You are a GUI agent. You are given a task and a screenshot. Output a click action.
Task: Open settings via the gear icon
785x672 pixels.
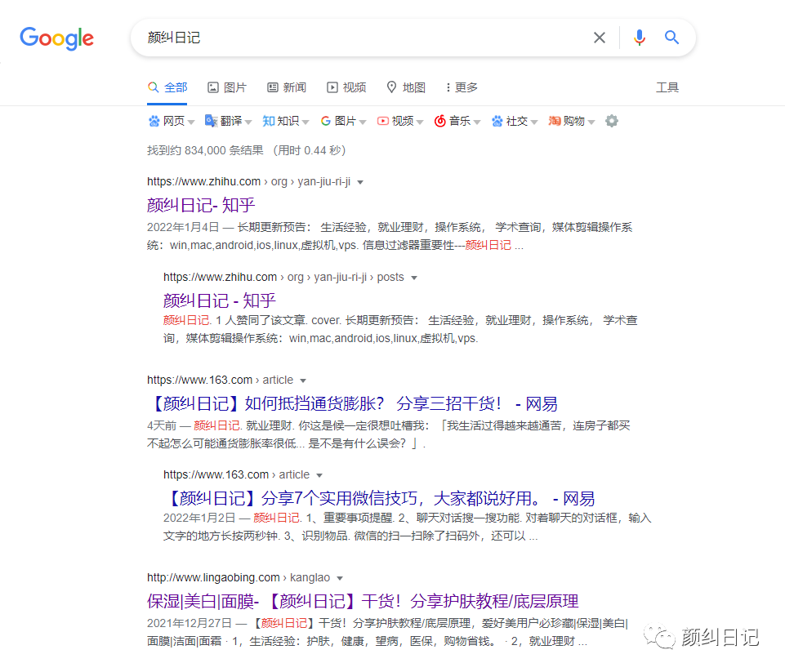pos(612,121)
